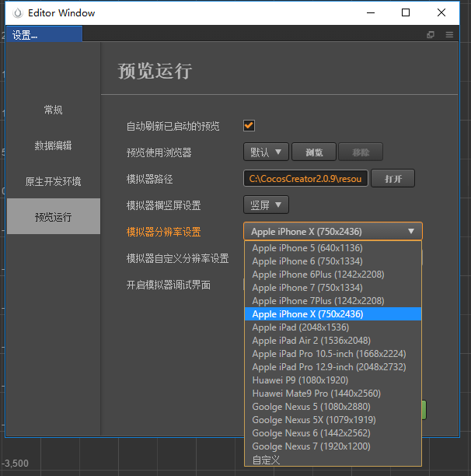This screenshot has height=476, width=471.
Task: Choose Goolge Nexus 5X (1079x1919)
Action: pos(333,420)
